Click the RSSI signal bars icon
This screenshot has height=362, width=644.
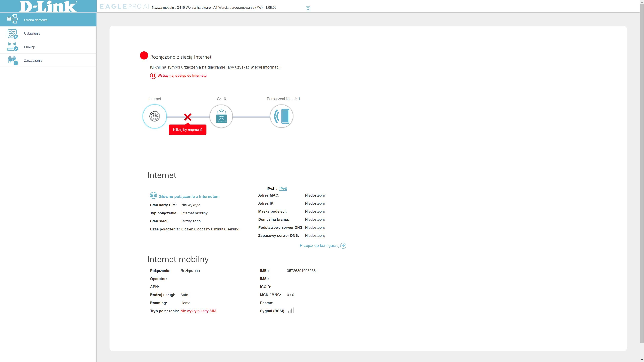291,310
